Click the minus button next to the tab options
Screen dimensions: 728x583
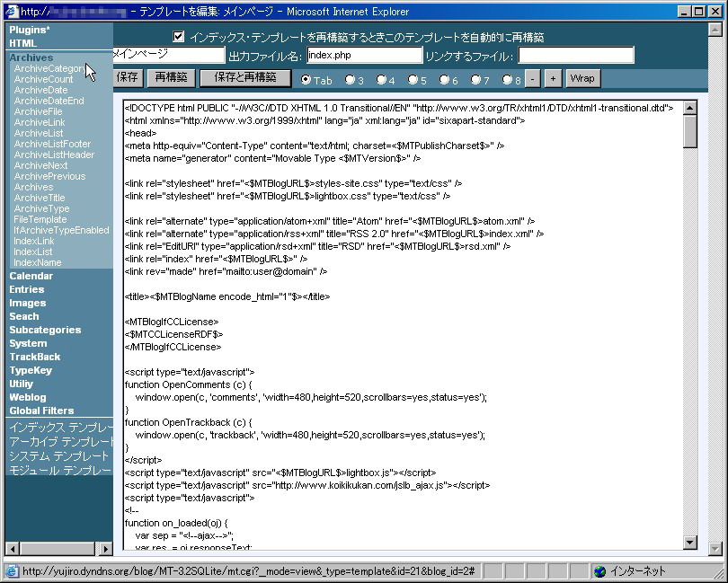click(x=533, y=78)
